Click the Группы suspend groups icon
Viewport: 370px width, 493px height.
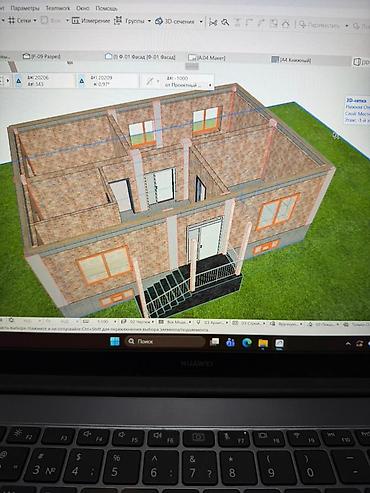tap(118, 21)
